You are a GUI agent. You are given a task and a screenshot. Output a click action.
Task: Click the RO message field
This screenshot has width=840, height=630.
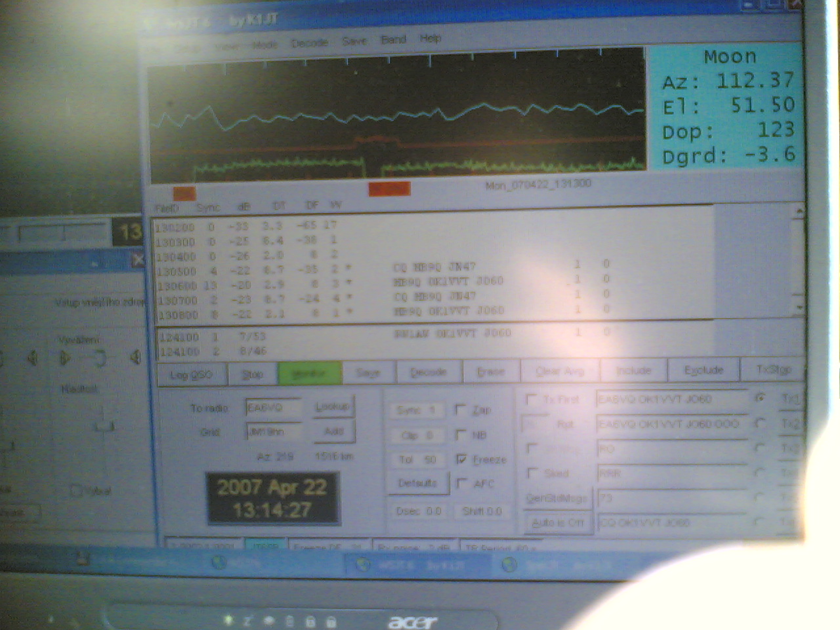[672, 449]
